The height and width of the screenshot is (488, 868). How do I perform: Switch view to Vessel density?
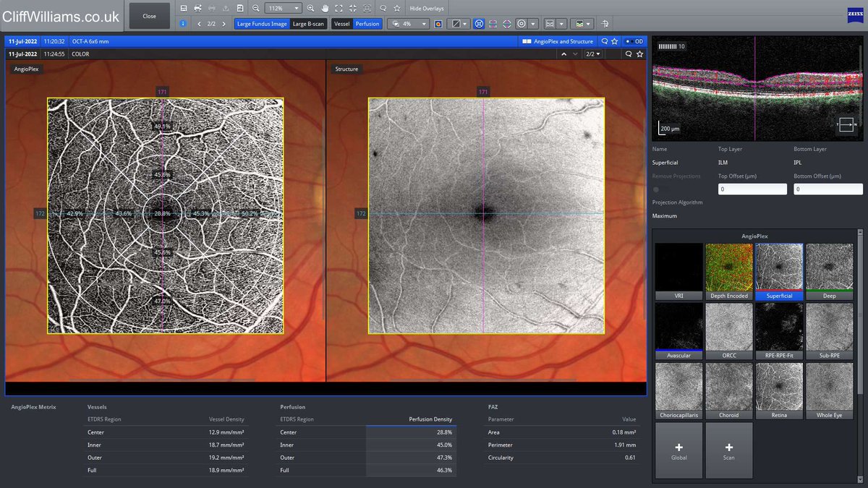[x=342, y=24]
